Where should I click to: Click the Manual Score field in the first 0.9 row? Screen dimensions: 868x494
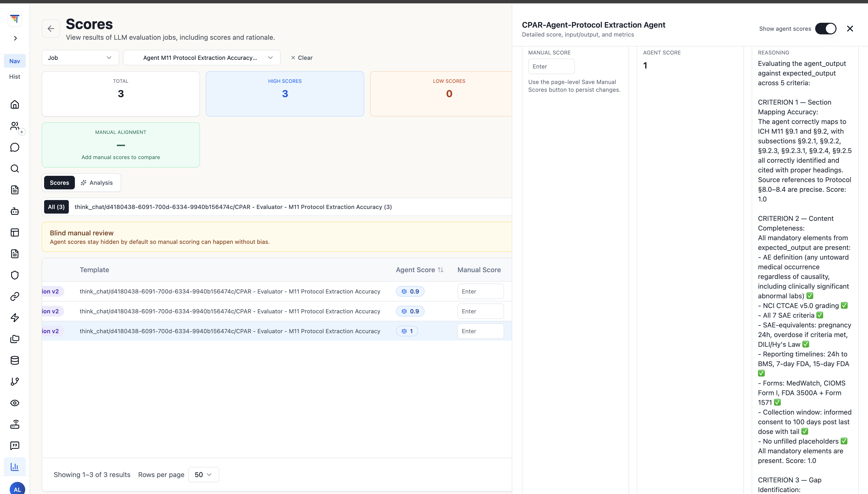[x=480, y=292]
